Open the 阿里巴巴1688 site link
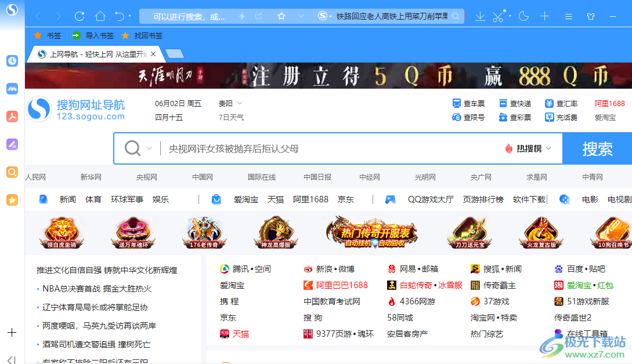 (336, 286)
